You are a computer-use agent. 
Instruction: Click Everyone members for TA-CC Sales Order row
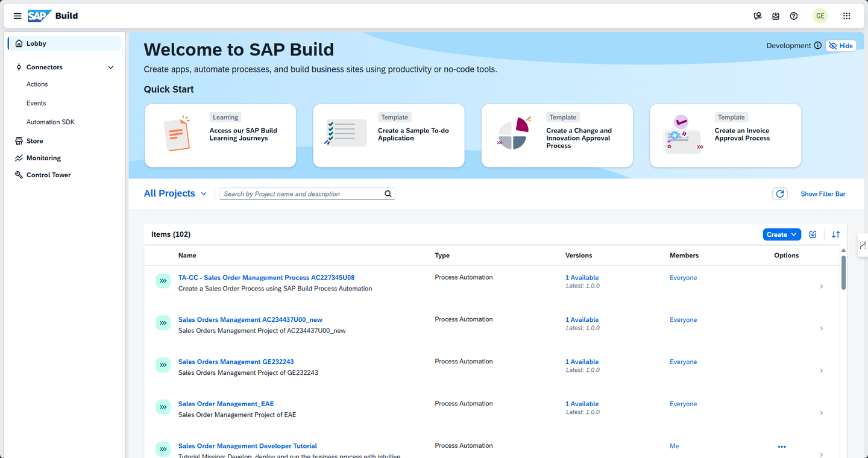coord(683,278)
